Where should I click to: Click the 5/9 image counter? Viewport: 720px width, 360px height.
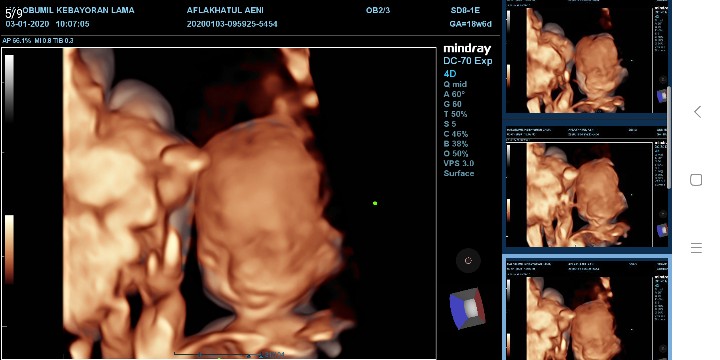(x=14, y=13)
